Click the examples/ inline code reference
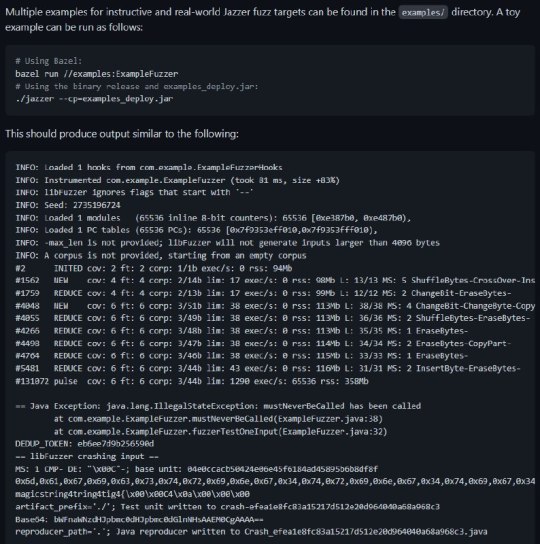540x544 pixels. pos(423,13)
